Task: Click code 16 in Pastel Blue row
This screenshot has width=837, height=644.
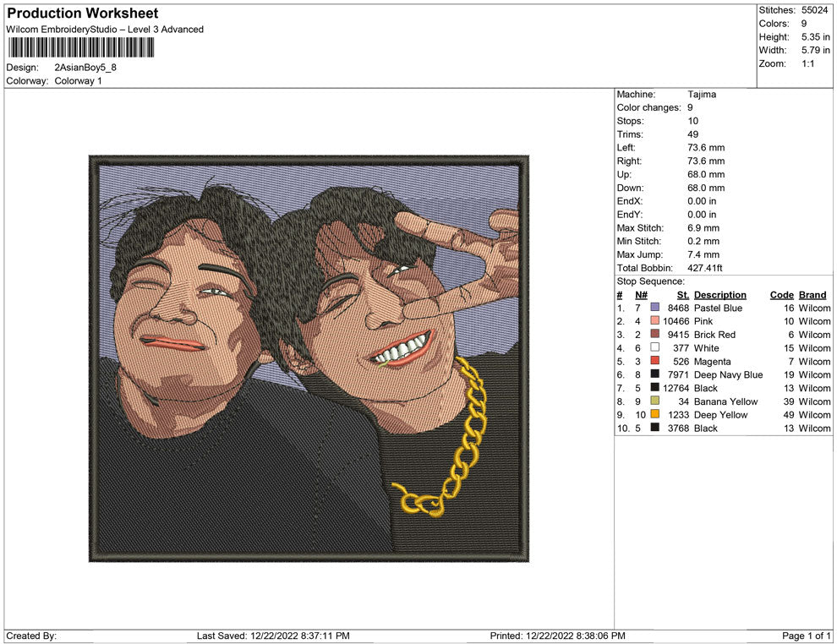Action: click(x=789, y=308)
